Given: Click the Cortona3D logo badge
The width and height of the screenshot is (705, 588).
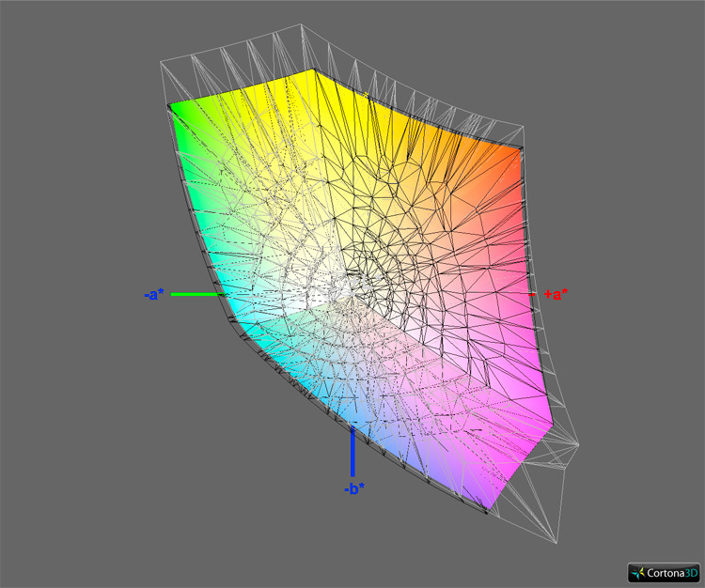Looking at the screenshot, I should coord(664,573).
